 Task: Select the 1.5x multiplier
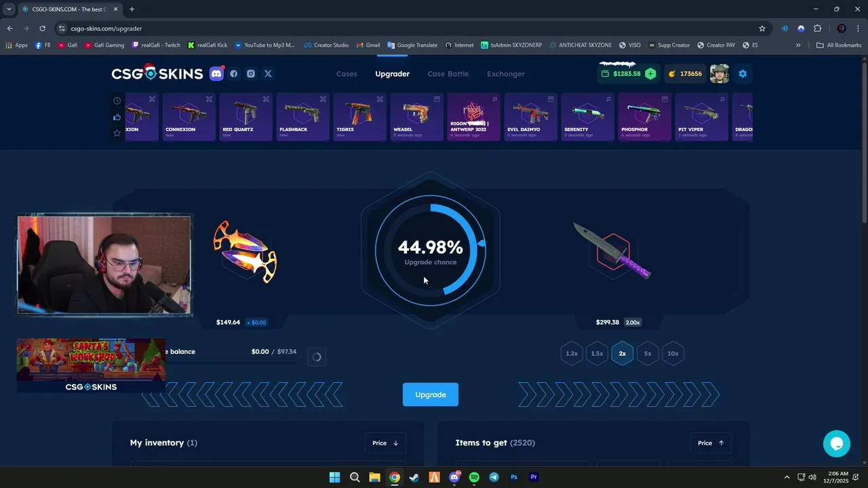(x=597, y=353)
